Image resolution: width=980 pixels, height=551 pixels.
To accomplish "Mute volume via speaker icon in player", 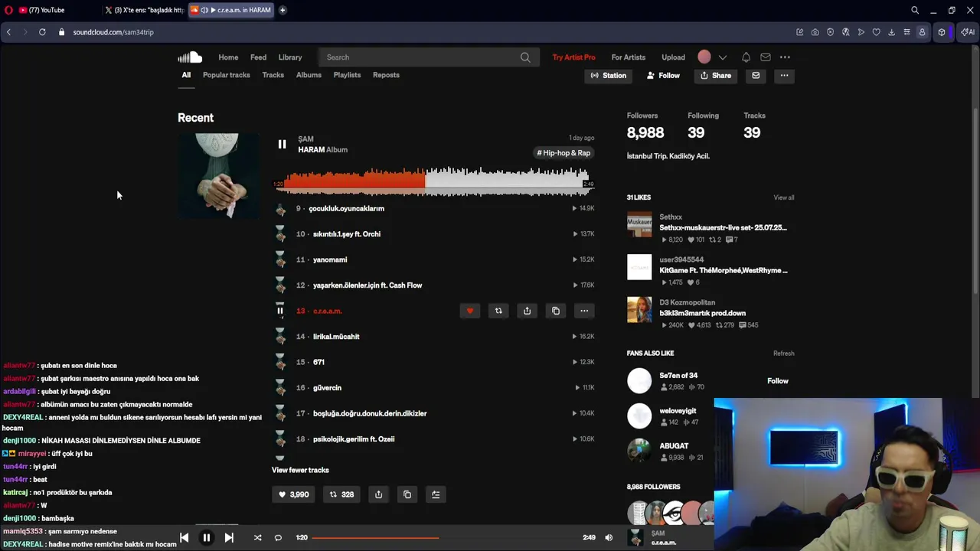I will coord(609,537).
